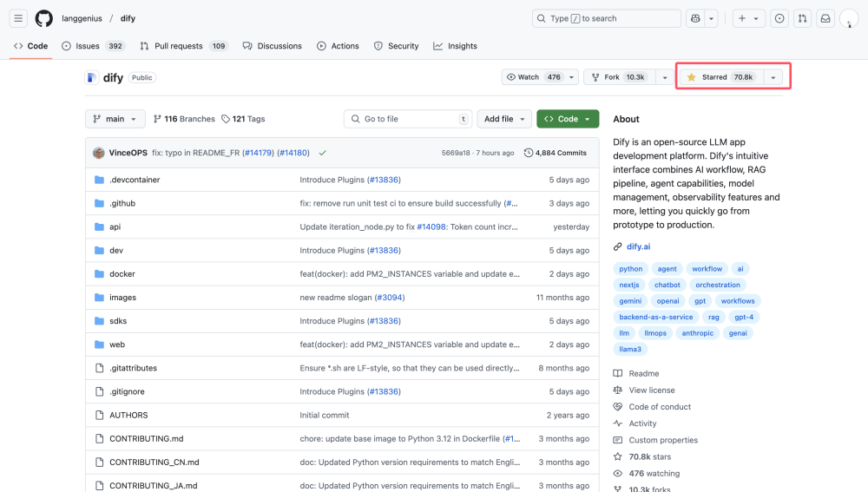Select the llama3 topic tag
Image resolution: width=868 pixels, height=492 pixels.
point(630,349)
